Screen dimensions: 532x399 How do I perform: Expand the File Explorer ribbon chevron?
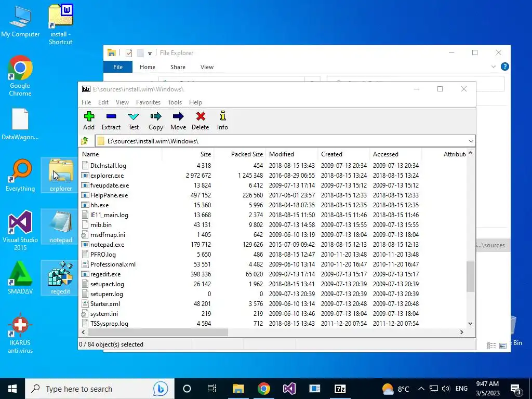[x=494, y=67]
